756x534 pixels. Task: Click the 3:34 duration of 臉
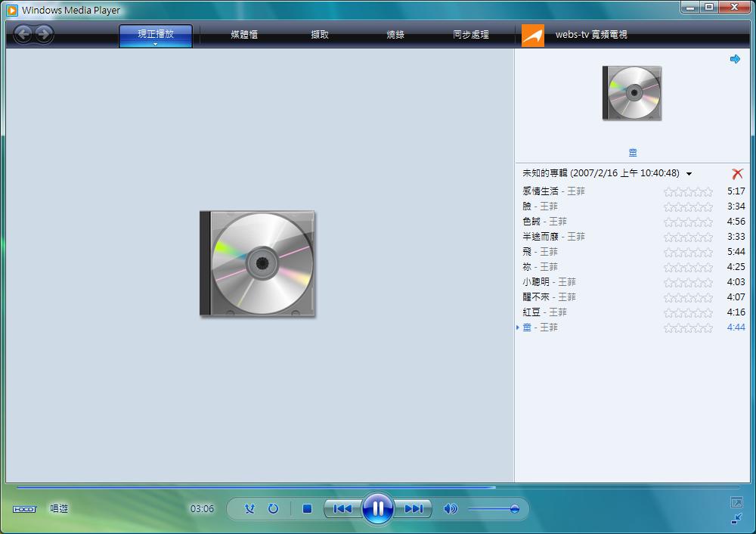click(x=736, y=206)
